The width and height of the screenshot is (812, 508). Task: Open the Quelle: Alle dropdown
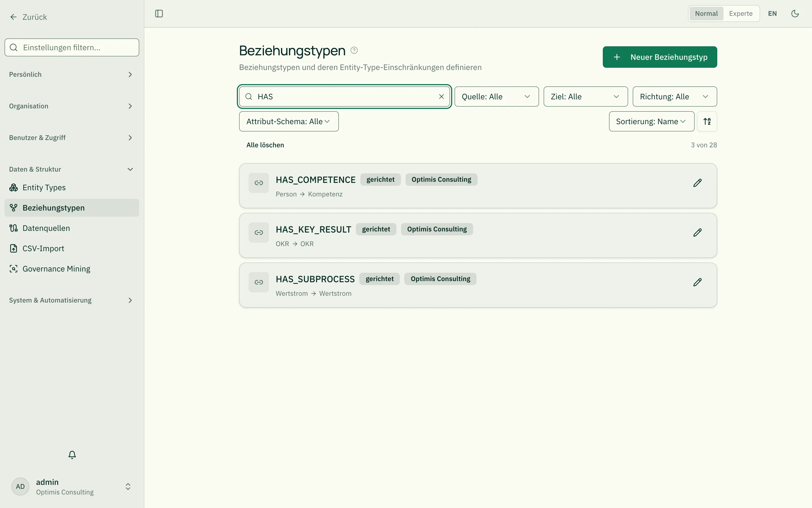pos(497,97)
